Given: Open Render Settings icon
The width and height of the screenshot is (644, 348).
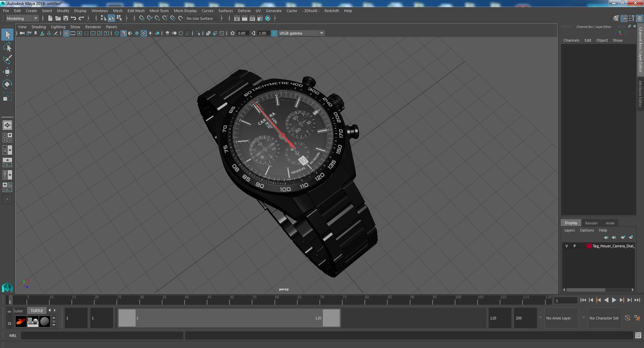Looking at the screenshot, I should (260, 18).
